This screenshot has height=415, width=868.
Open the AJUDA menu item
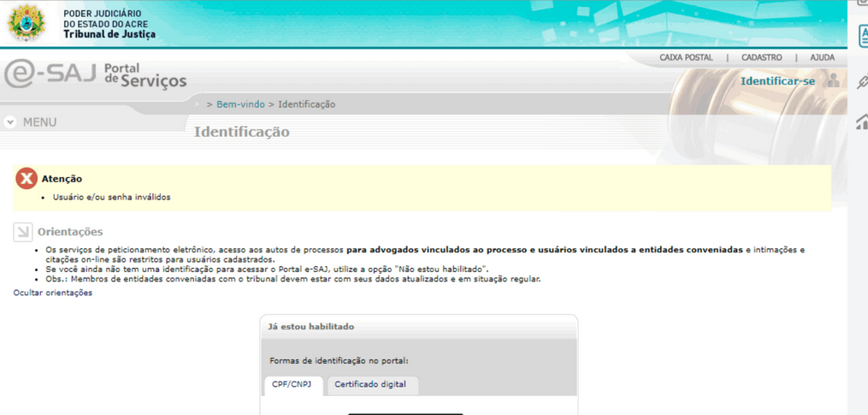tap(822, 57)
